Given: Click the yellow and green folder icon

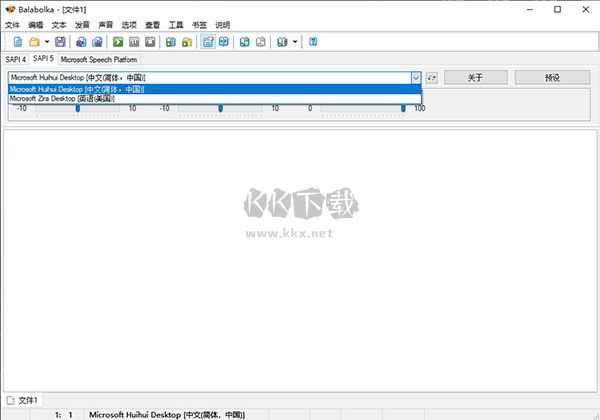Looking at the screenshot, I should click(x=187, y=42).
